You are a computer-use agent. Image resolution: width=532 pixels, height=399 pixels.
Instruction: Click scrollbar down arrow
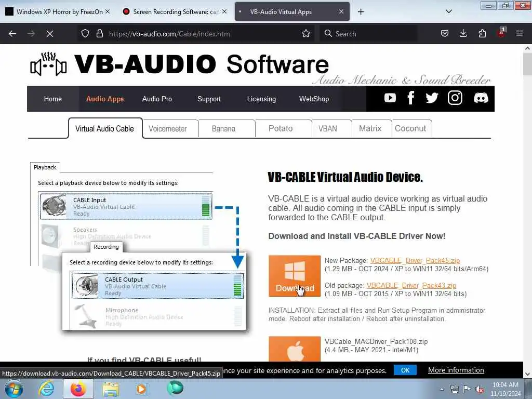click(x=528, y=374)
